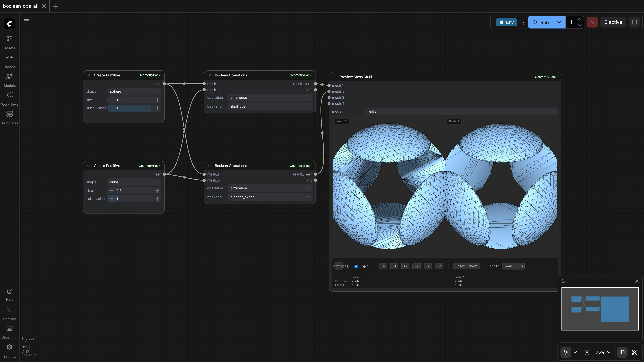
Task: Open the Console panel
Action: (x=10, y=314)
